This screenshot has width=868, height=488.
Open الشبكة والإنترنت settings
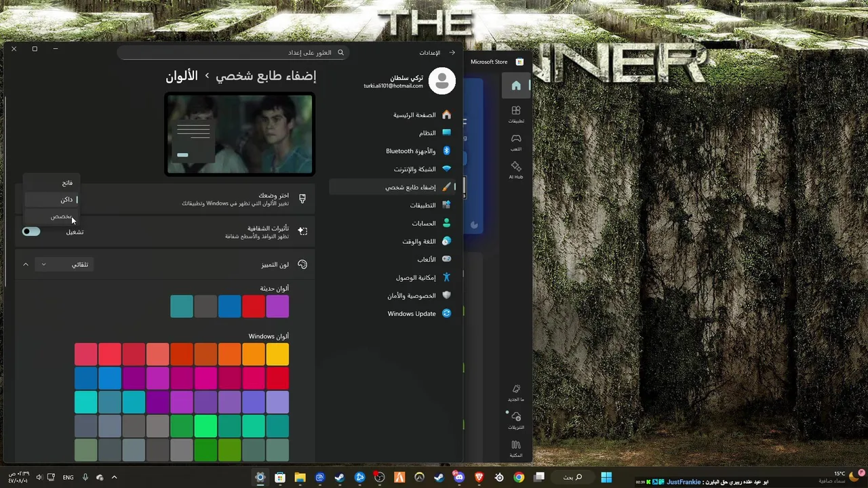(392, 169)
